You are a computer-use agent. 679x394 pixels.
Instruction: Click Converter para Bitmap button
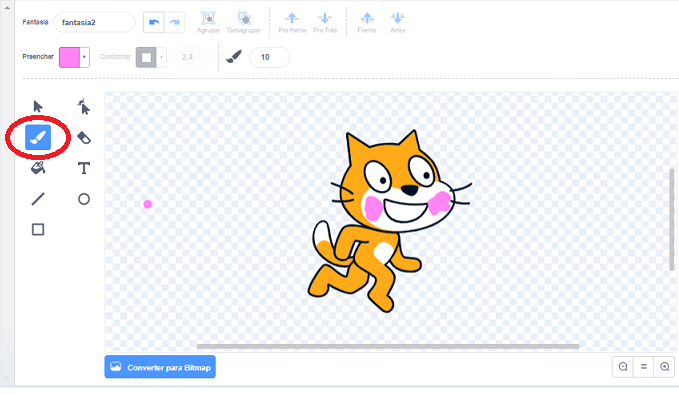pyautogui.click(x=160, y=367)
